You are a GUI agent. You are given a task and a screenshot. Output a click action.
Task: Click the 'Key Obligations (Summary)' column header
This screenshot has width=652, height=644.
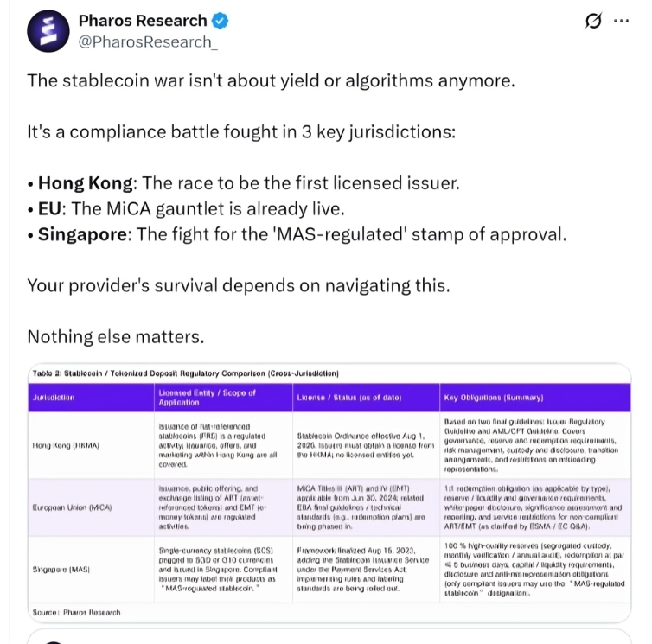[493, 398]
